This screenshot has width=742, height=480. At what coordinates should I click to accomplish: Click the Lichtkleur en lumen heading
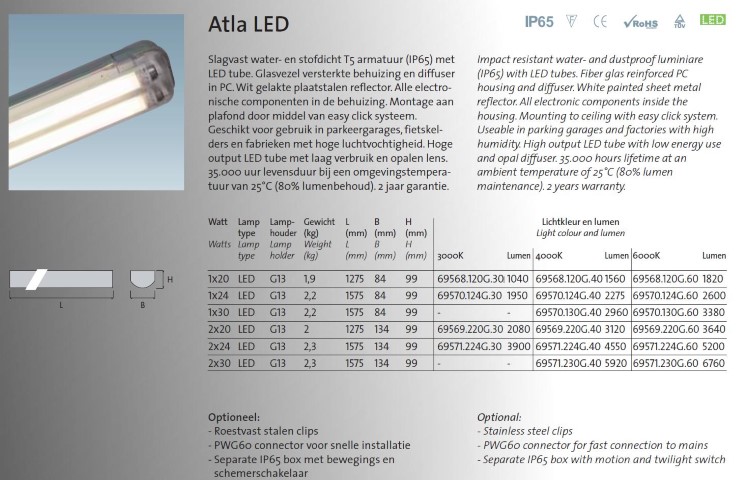(581, 222)
